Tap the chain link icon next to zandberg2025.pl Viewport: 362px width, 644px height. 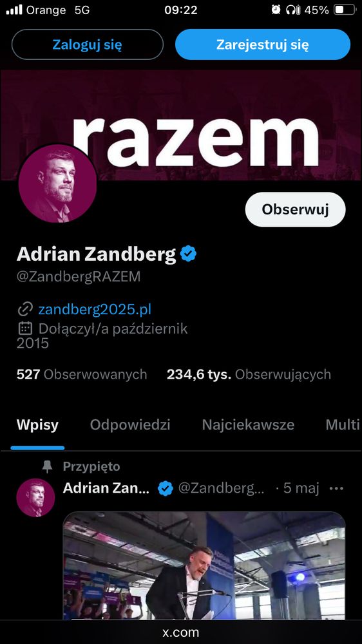[25, 309]
